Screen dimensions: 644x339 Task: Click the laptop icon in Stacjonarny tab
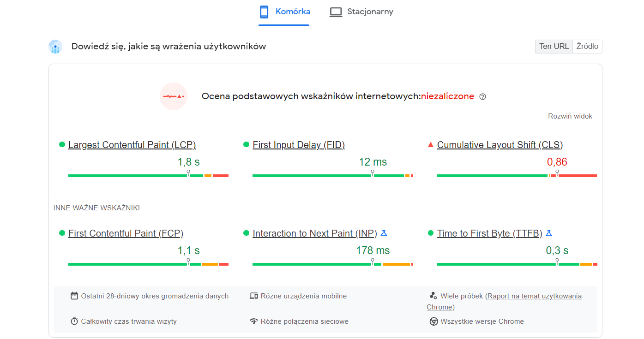point(336,12)
